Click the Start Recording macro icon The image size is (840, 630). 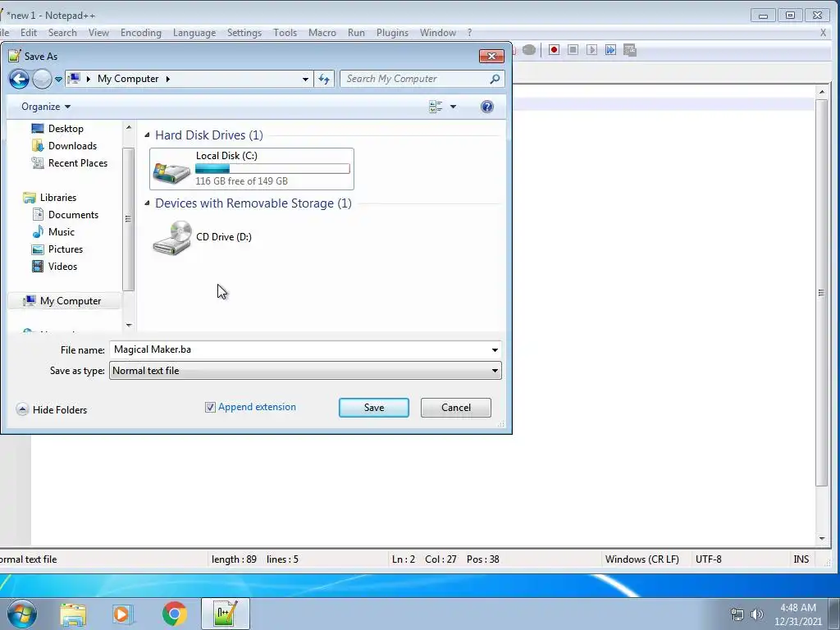coord(554,50)
